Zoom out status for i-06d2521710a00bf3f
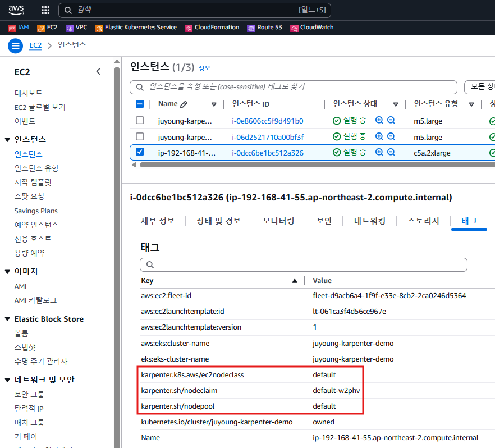 (x=391, y=136)
